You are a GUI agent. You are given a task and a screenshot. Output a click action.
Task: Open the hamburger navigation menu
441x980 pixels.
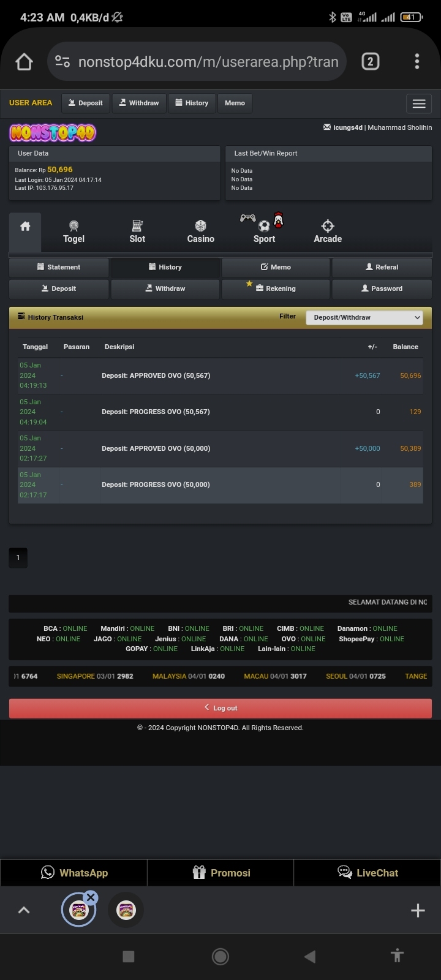(x=419, y=104)
